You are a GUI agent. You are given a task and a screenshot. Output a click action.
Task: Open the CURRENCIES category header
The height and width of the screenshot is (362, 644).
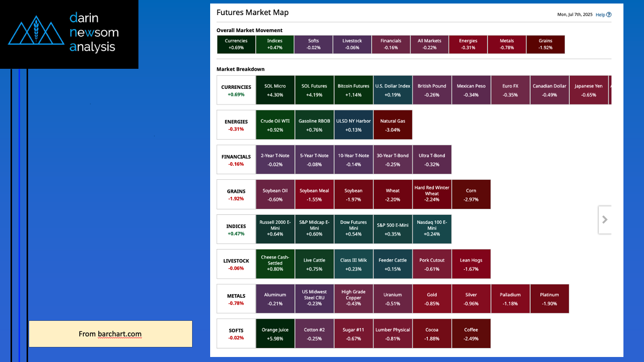pos(236,90)
